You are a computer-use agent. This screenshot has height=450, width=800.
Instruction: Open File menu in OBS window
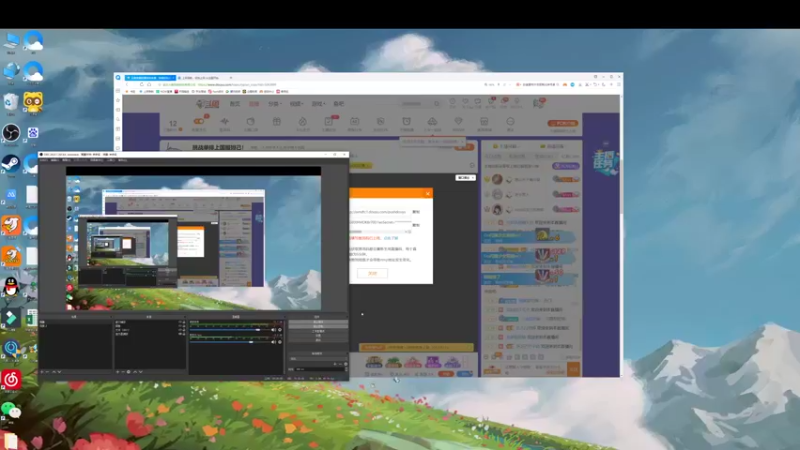[x=44, y=160]
